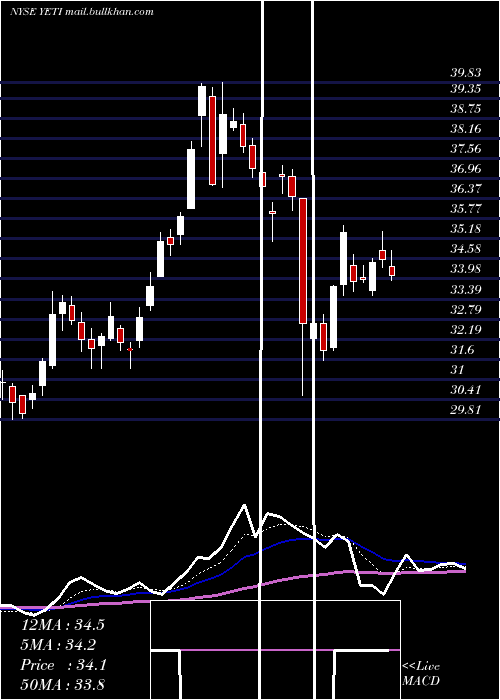
Task: Click the Price : 34.1 readout
Action: (x=63, y=665)
